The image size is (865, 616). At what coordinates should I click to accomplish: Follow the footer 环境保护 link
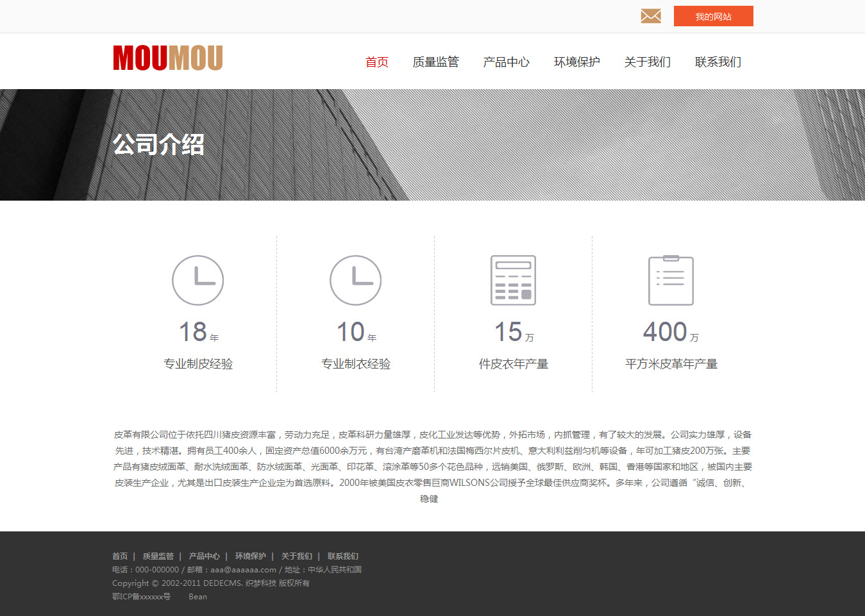tap(250, 556)
